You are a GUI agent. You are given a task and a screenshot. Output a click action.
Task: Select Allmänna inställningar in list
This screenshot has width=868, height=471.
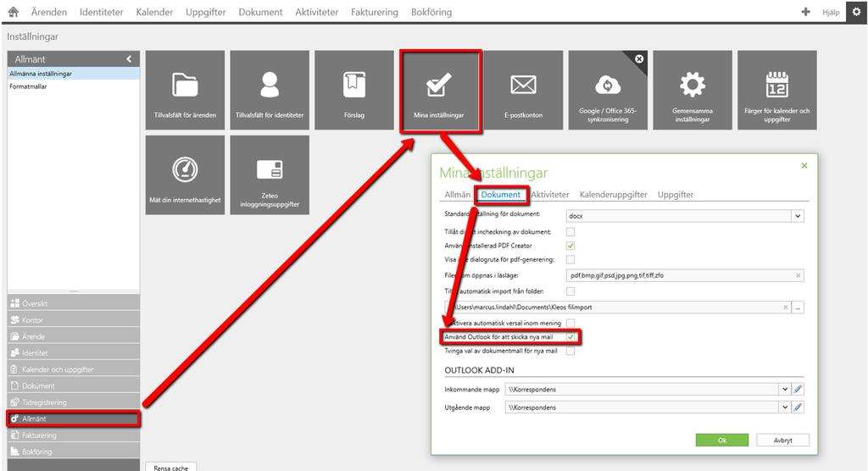pos(73,74)
